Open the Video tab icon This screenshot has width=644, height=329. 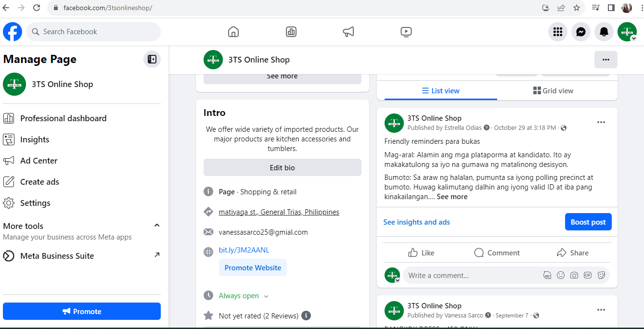(x=406, y=32)
